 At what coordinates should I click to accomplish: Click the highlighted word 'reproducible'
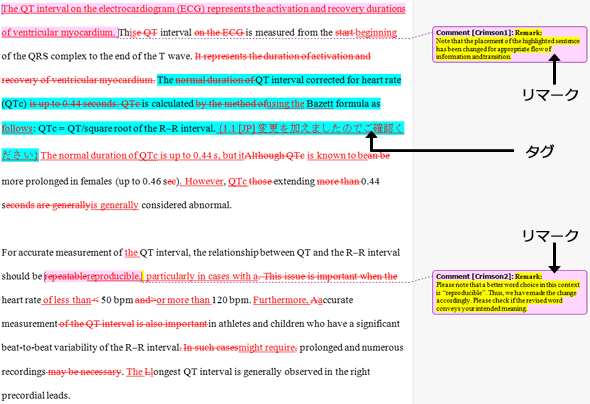(114, 276)
